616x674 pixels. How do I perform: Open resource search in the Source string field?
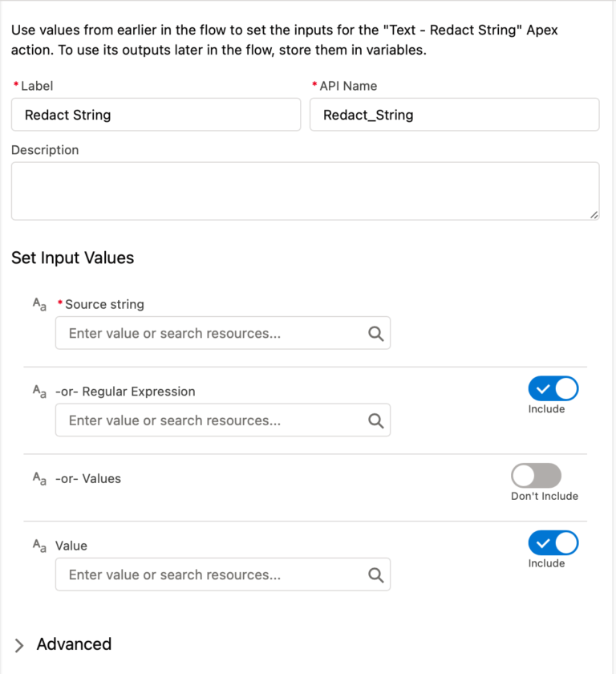point(375,333)
